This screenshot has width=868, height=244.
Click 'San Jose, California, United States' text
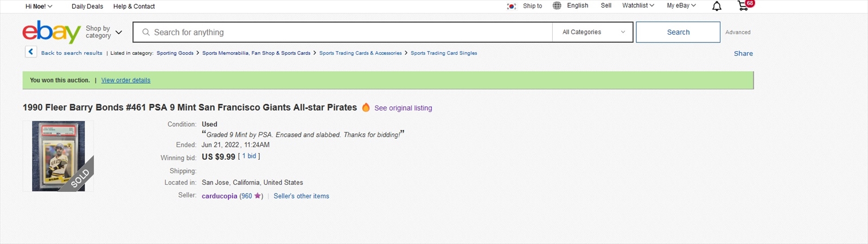pos(252,183)
